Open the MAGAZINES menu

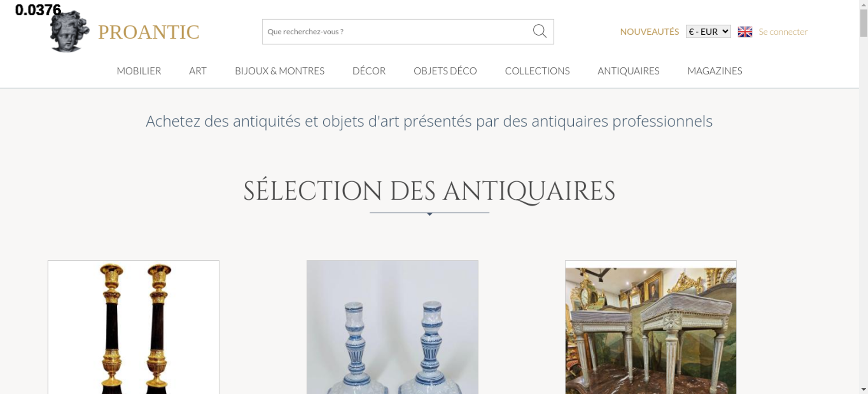click(715, 71)
